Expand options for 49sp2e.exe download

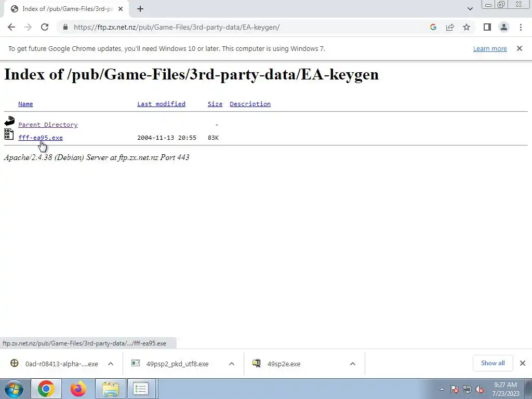[353, 364]
